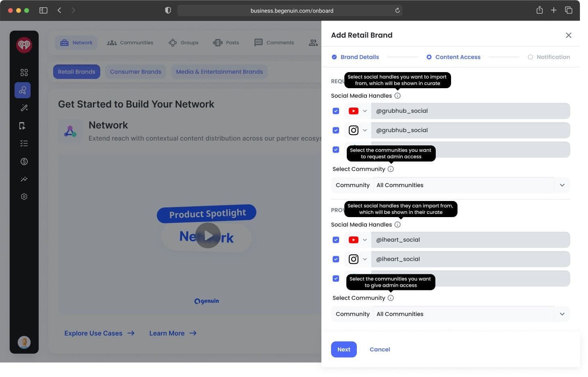The width and height of the screenshot is (588, 377).
Task: Expand the YouTube platform dropdown for @grubhub_social
Action: pyautogui.click(x=365, y=111)
